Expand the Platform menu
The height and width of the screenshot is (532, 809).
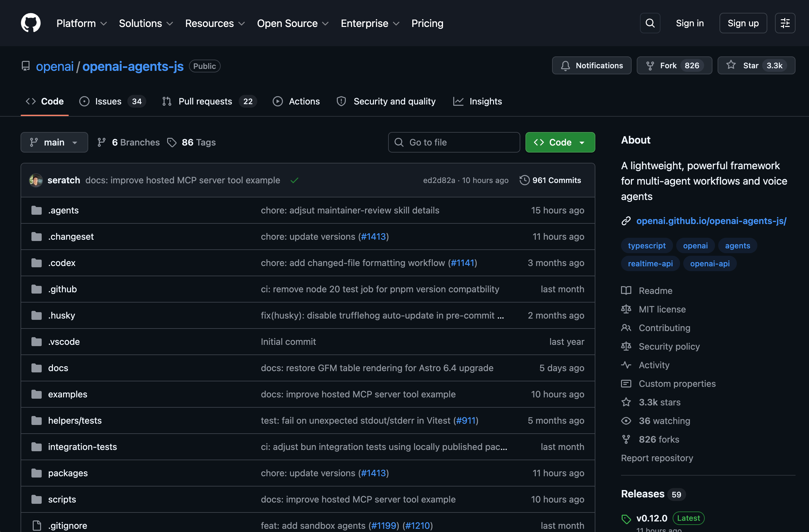81,23
